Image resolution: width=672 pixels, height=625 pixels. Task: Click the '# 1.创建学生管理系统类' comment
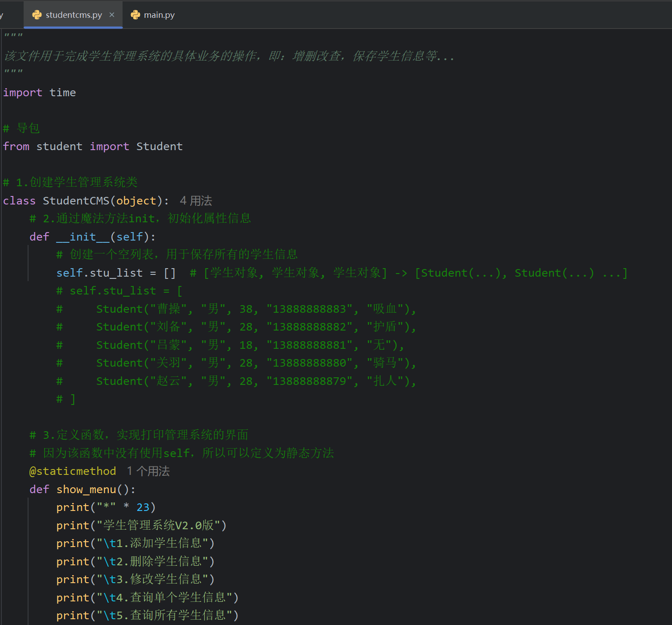pos(70,183)
